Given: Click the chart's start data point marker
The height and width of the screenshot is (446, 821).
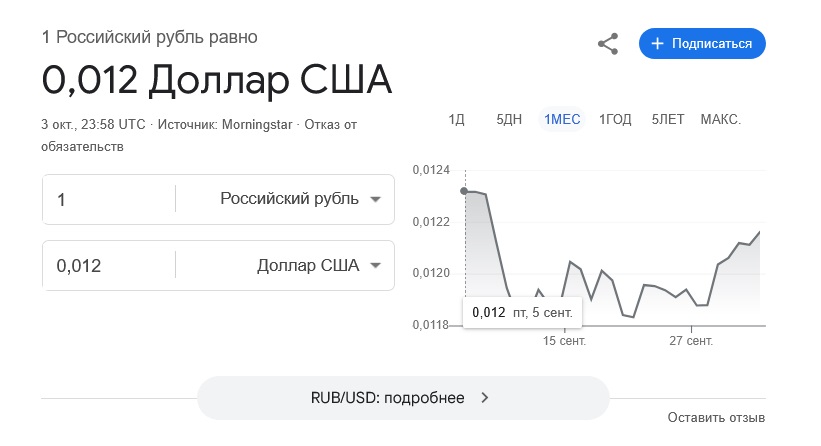Looking at the screenshot, I should coord(465,191).
